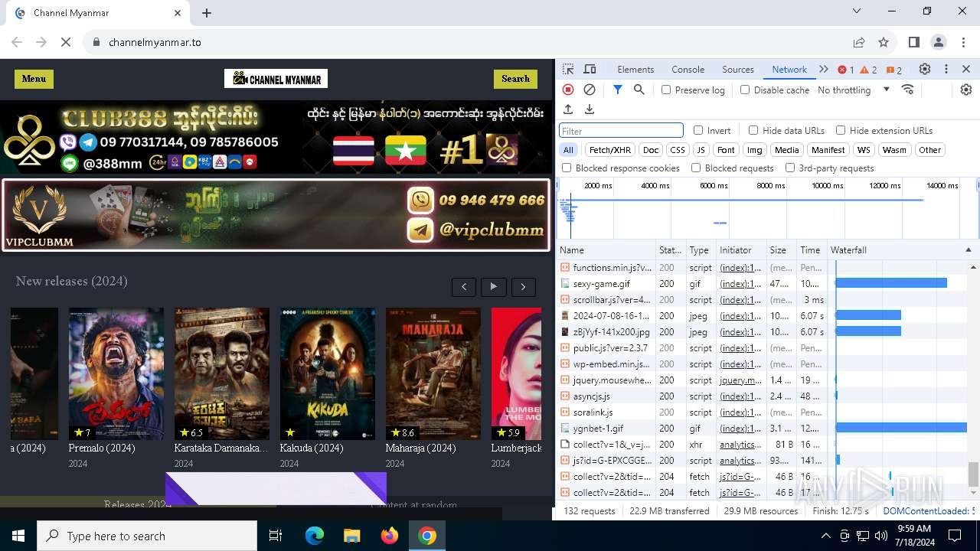Image resolution: width=980 pixels, height=551 pixels.
Task: Open the Kakuda (2024) poster
Action: tap(328, 373)
